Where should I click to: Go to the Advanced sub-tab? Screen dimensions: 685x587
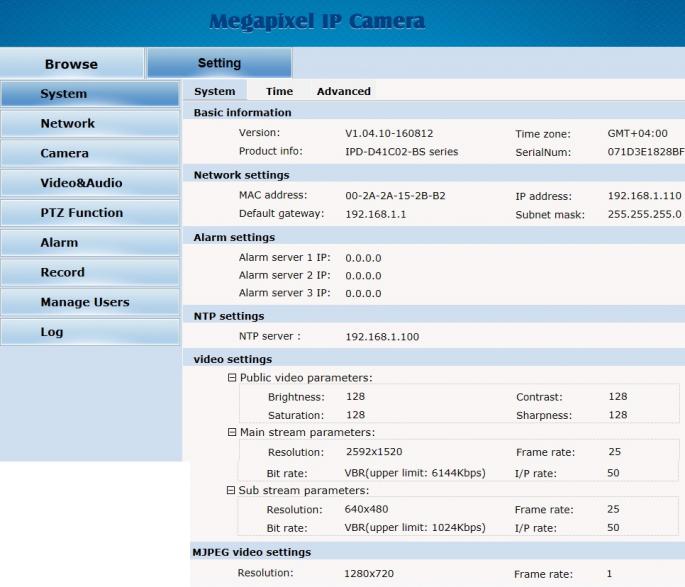coord(343,91)
